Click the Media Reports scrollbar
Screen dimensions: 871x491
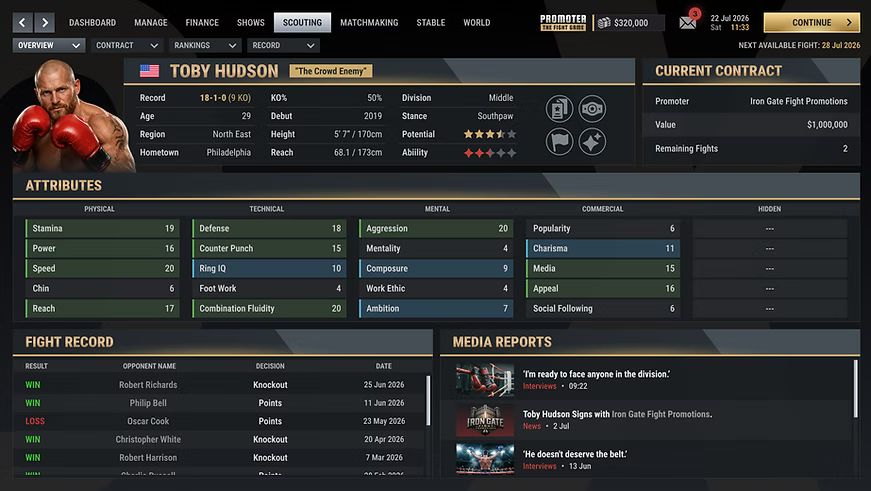tap(855, 388)
